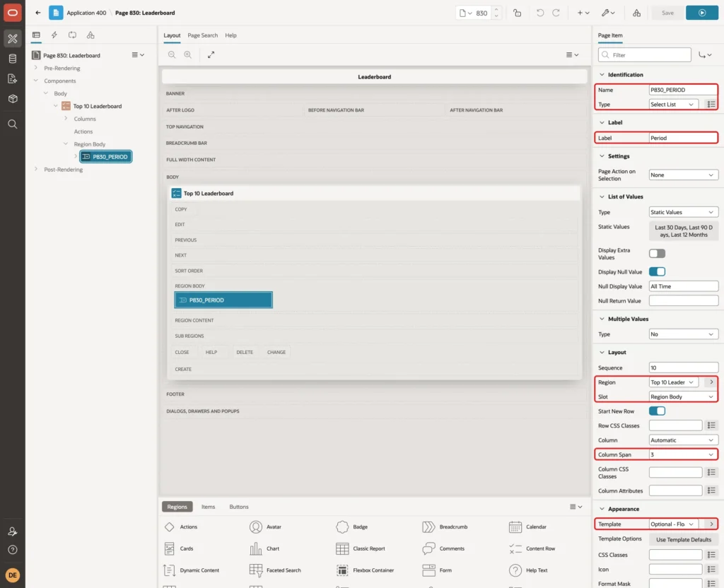Edit the Static Values list button

(x=684, y=231)
